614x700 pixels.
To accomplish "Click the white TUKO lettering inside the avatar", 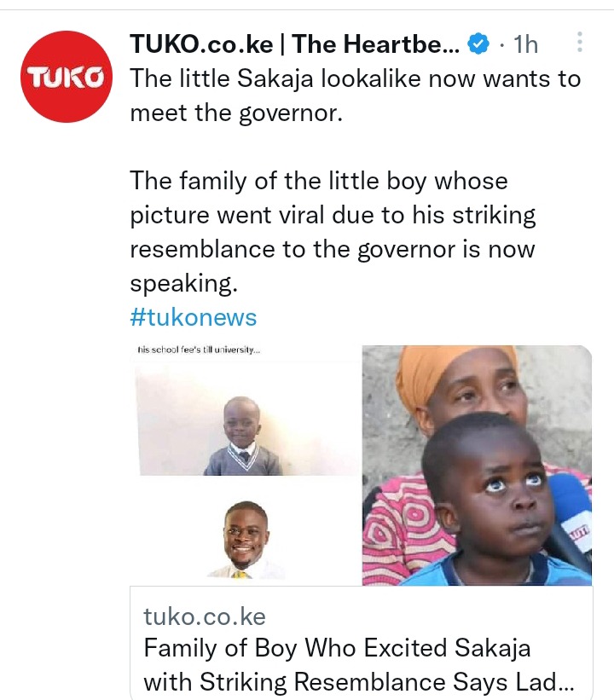I will pyautogui.click(x=67, y=78).
